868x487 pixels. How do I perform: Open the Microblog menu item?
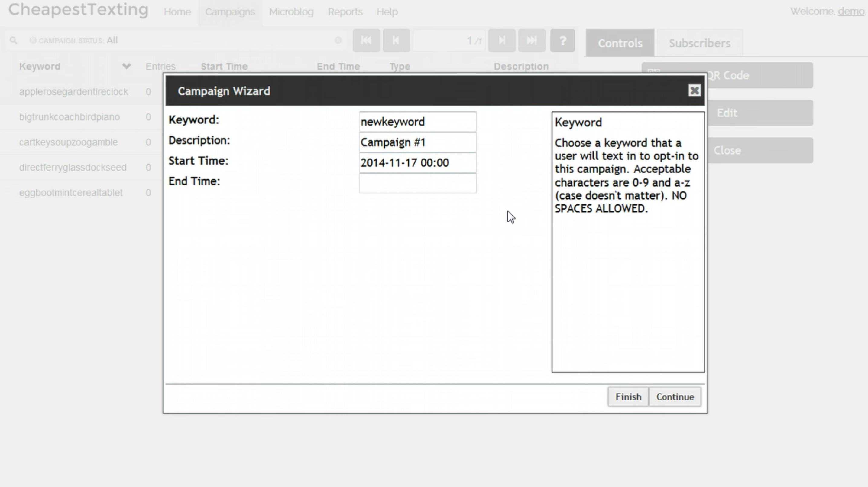291,12
